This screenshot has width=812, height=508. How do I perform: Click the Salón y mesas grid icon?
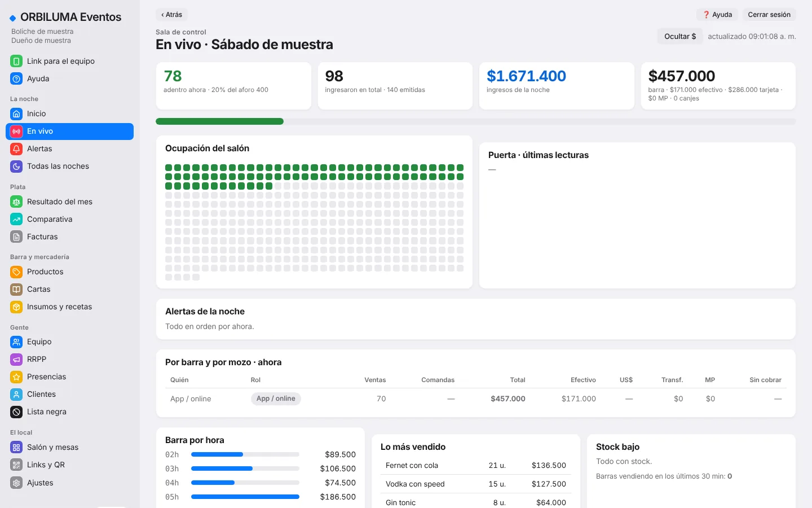point(16,447)
